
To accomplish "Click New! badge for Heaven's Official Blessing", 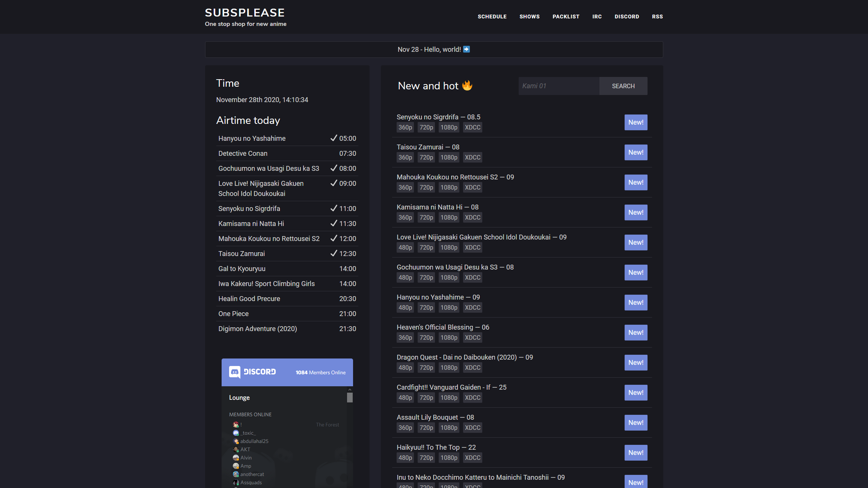I will point(636,333).
